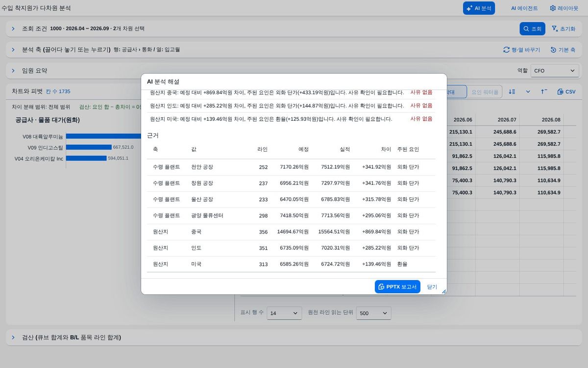Click line number 252 cell

[x=263, y=167]
